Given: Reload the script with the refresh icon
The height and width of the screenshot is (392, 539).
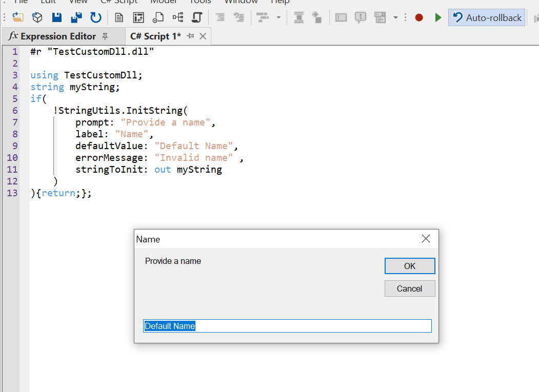Looking at the screenshot, I should (96, 17).
